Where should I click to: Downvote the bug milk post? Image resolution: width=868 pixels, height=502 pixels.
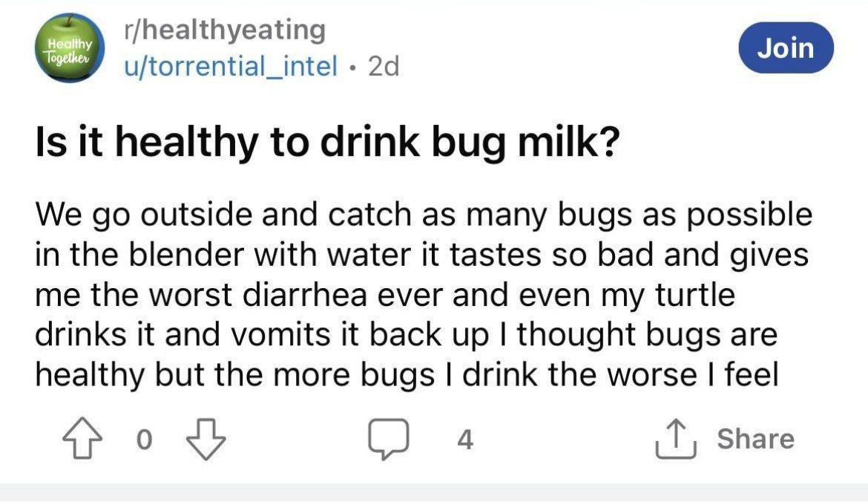(x=208, y=440)
